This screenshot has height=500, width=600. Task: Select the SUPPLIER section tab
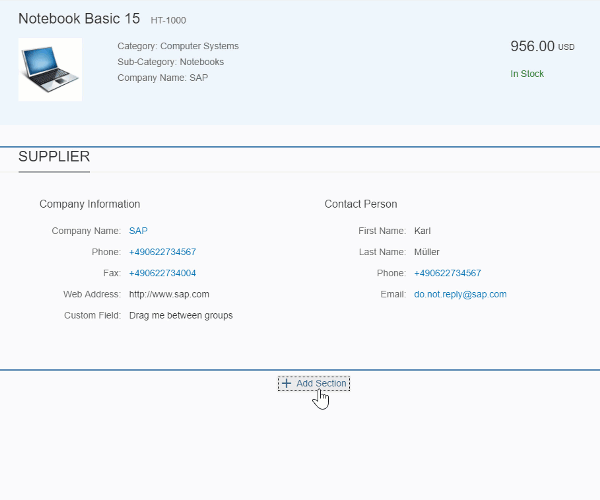[54, 156]
